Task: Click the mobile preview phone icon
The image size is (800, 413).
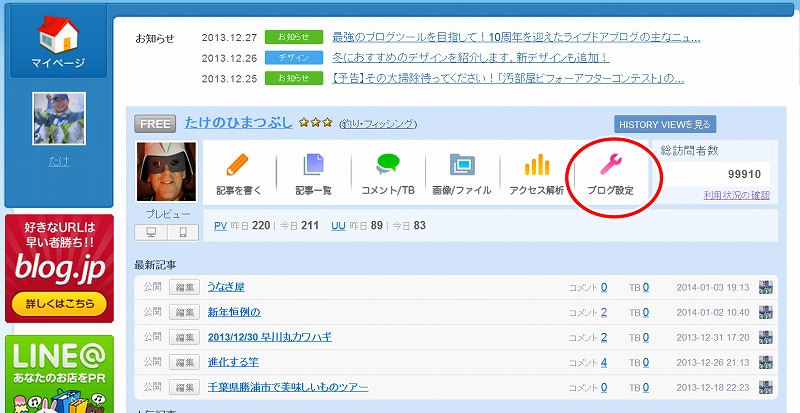Action: (182, 233)
